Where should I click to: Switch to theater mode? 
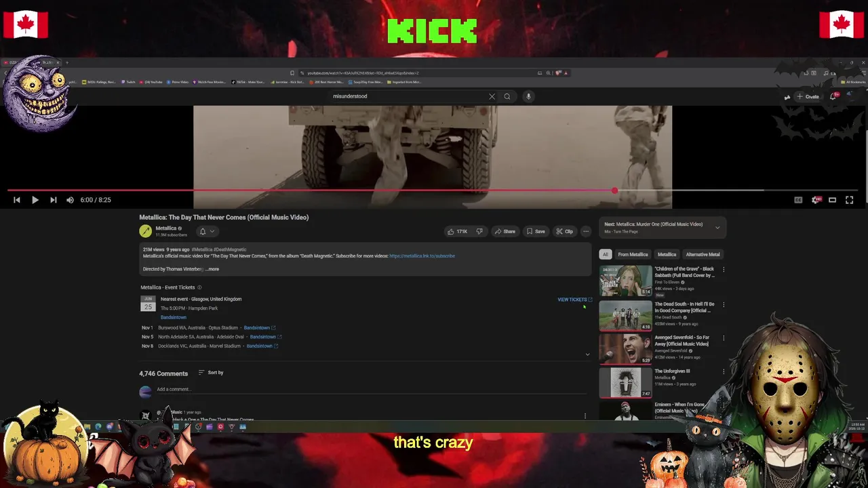(832, 200)
